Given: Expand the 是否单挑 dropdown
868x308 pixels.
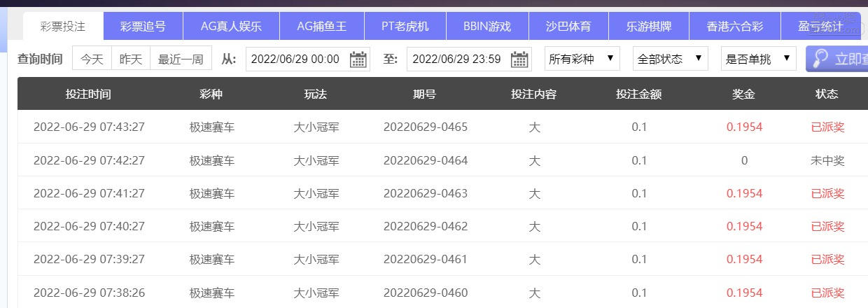Looking at the screenshot, I should [x=758, y=59].
